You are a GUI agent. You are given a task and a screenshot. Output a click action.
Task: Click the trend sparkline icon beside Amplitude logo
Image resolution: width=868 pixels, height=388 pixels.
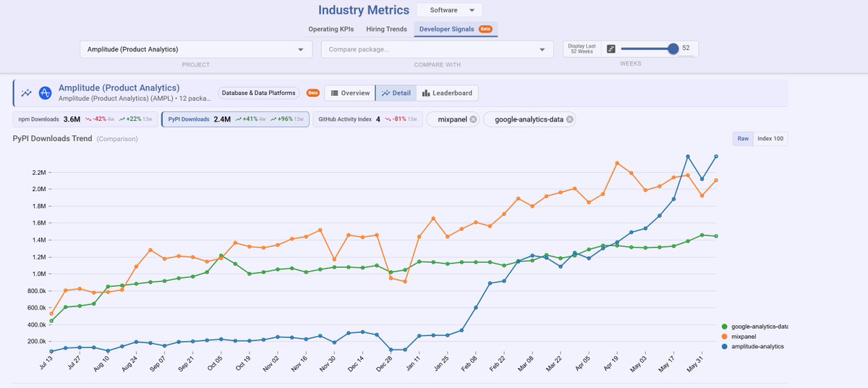pos(26,93)
